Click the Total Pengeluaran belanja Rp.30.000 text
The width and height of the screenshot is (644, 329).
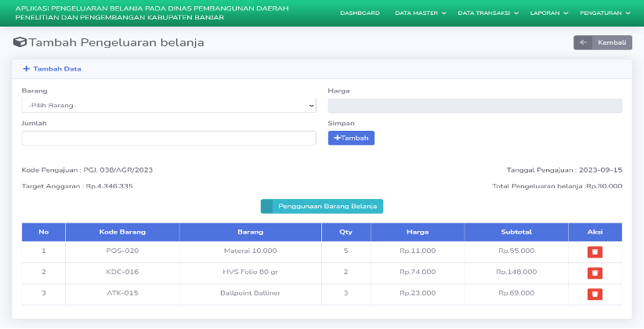(x=557, y=186)
